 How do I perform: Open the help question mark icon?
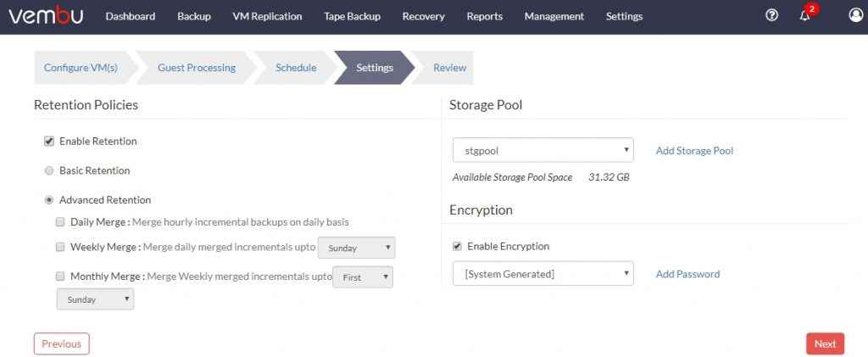pyautogui.click(x=771, y=15)
